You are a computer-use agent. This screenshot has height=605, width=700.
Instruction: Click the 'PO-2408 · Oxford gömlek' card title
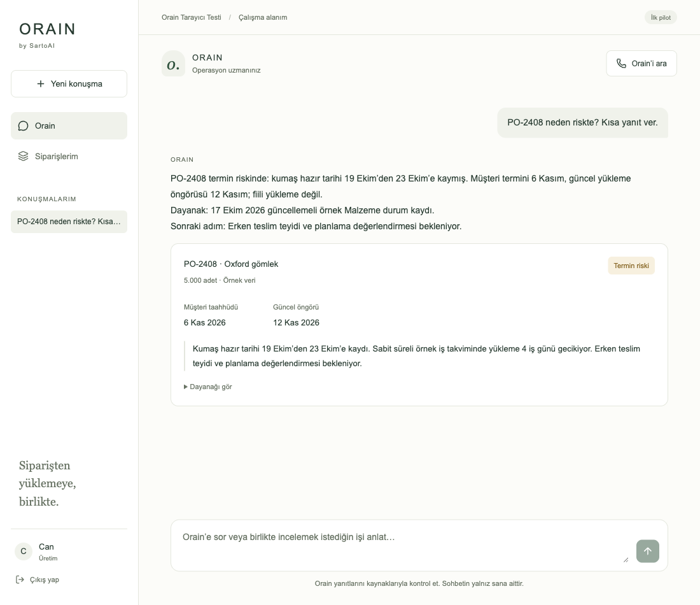pos(231,264)
